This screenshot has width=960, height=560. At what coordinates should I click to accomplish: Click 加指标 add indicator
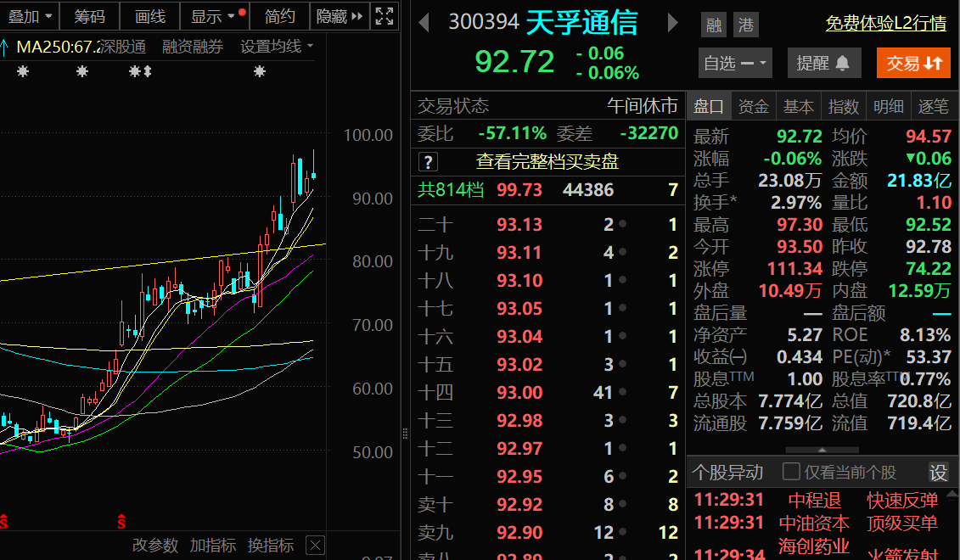[x=213, y=545]
